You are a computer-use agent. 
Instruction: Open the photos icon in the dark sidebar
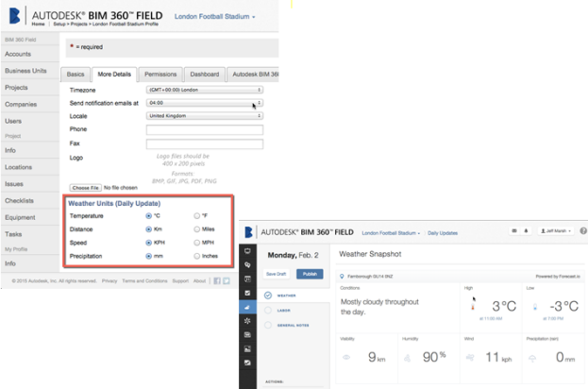point(247,348)
